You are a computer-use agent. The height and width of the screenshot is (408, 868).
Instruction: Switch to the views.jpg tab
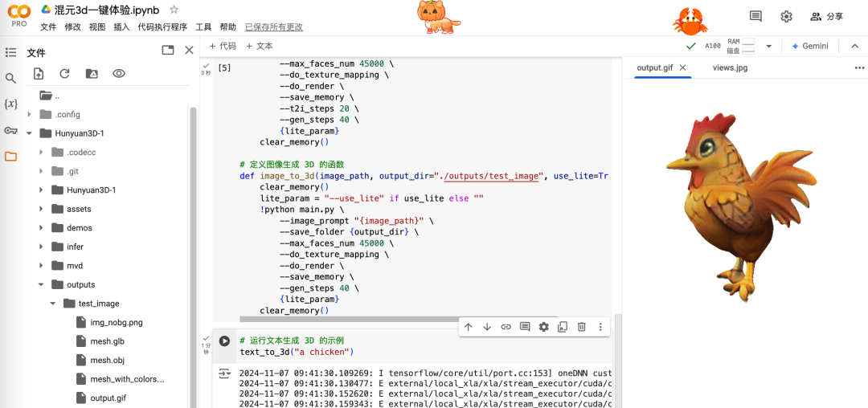point(730,67)
